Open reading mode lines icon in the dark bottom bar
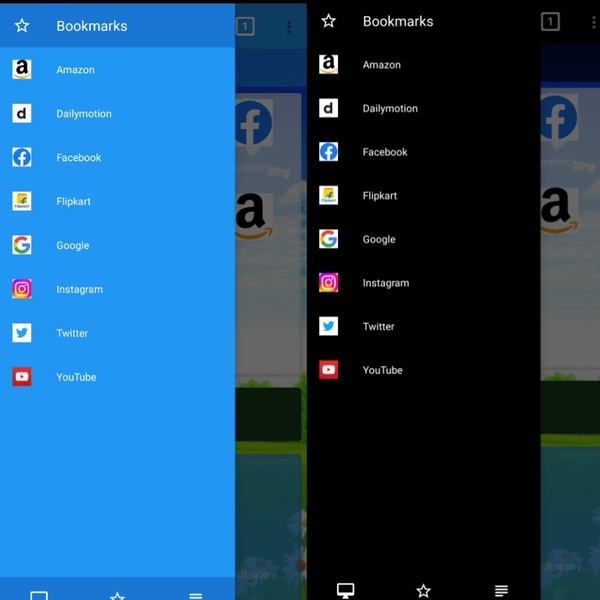This screenshot has height=600, width=600. [x=501, y=590]
